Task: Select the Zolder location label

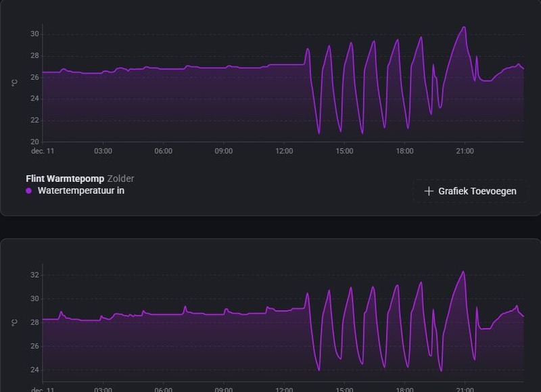Action: (x=120, y=178)
